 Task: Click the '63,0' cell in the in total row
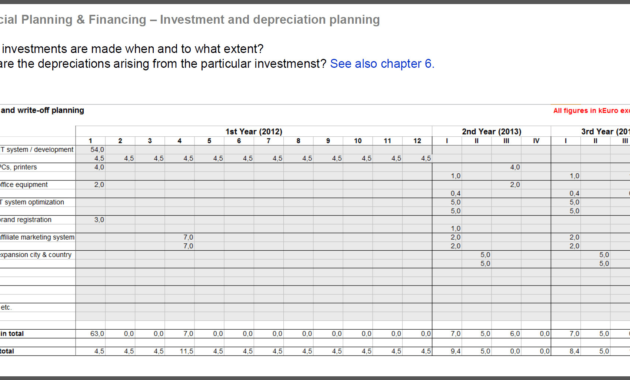[x=97, y=334]
